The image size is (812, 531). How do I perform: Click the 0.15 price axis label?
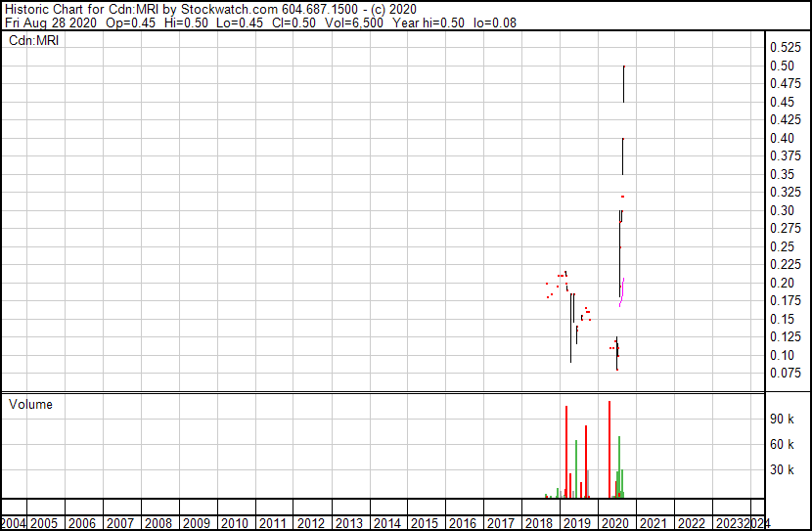point(782,319)
